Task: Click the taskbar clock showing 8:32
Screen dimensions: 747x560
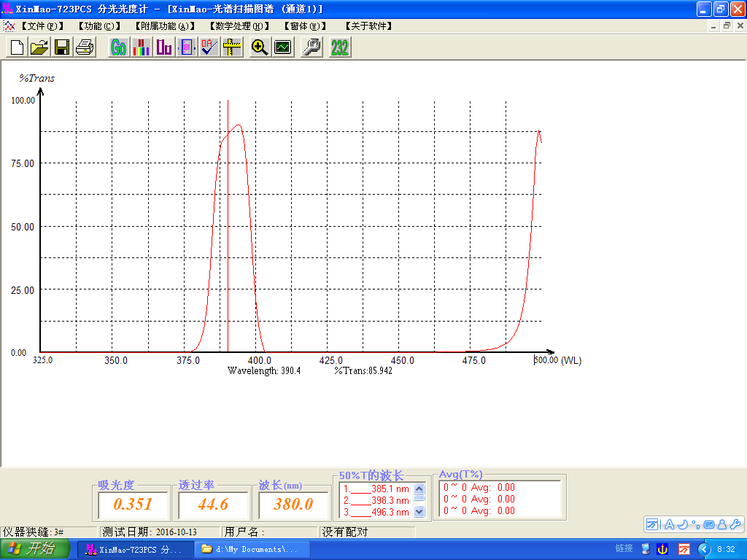Action: (x=727, y=549)
